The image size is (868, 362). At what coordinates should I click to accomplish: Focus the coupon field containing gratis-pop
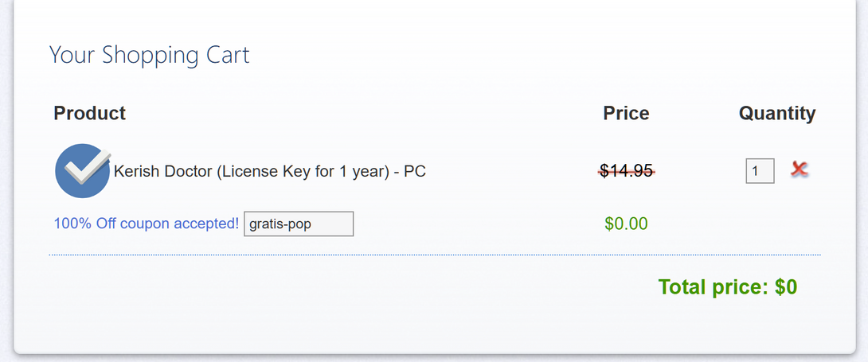[298, 224]
